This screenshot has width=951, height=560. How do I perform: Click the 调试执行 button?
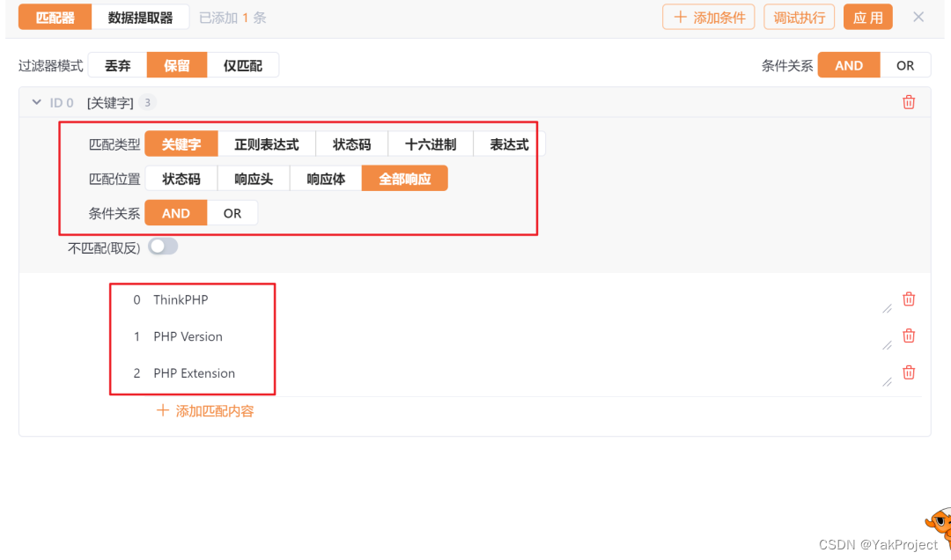(799, 17)
